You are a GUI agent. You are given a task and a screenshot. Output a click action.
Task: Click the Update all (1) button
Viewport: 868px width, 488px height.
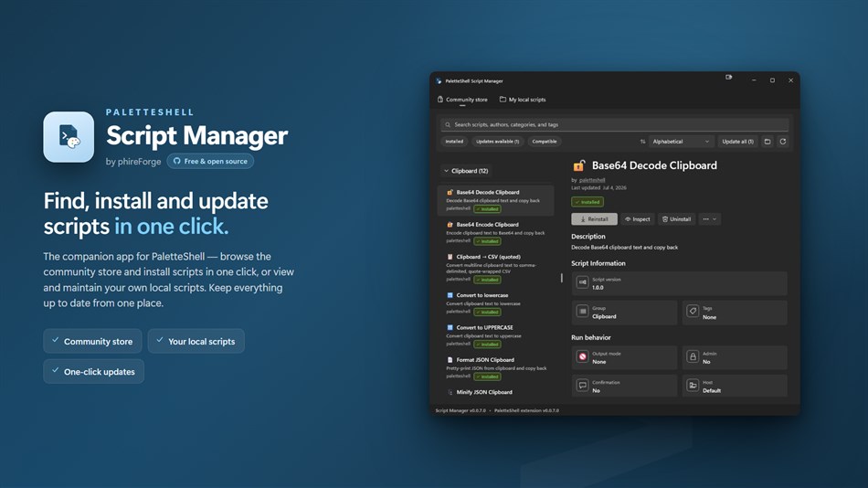point(737,142)
